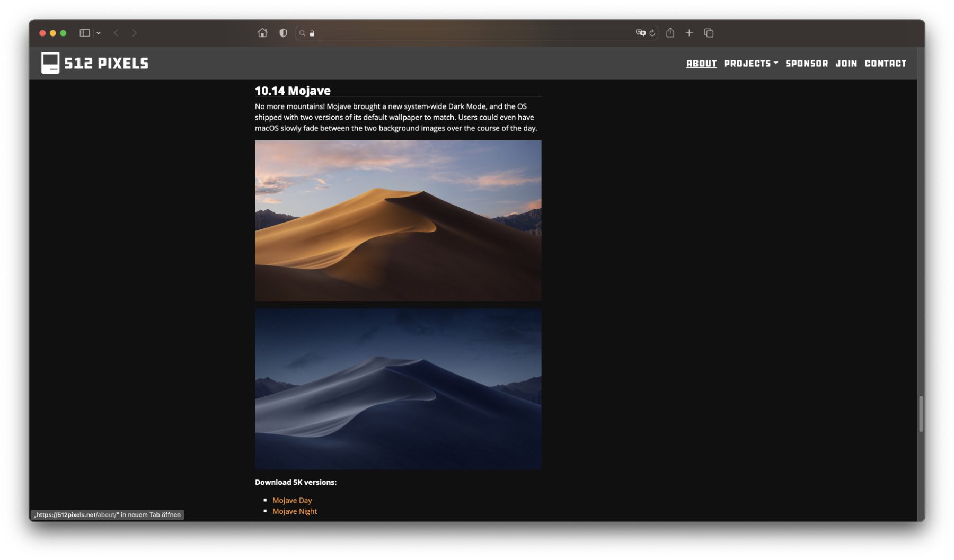Expand the sidebar tab group chevron
The image size is (954, 560).
99,33
